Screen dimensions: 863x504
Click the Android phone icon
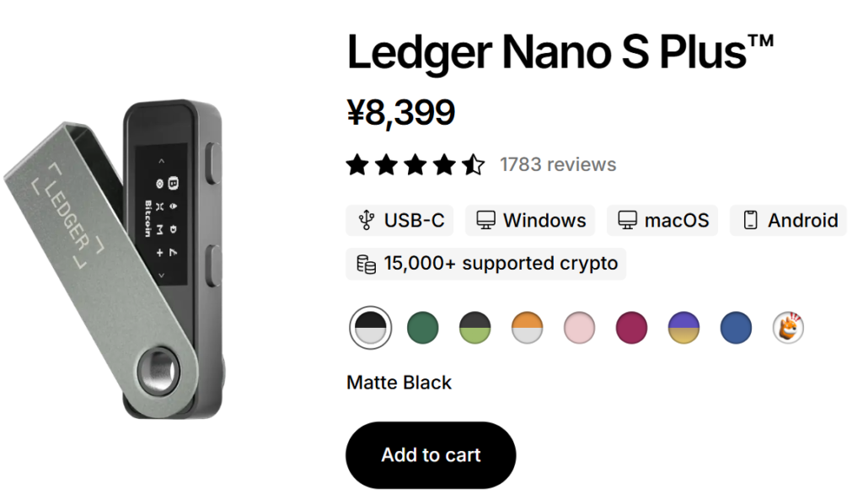750,221
